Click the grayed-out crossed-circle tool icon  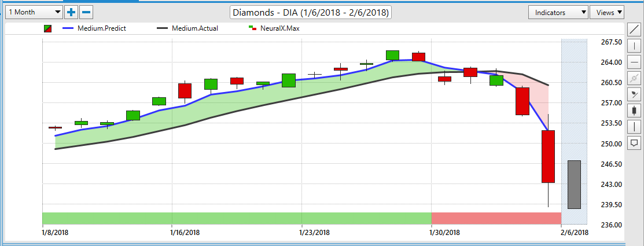[x=635, y=78]
